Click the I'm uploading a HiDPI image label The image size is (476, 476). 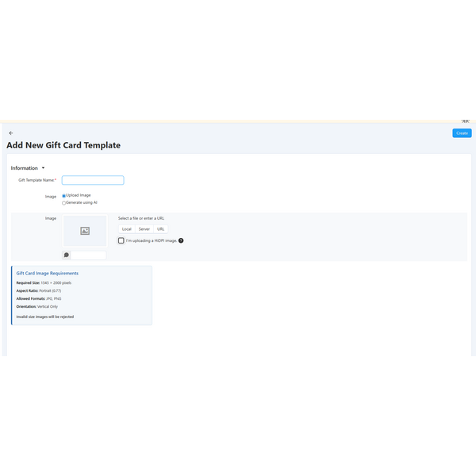(151, 240)
